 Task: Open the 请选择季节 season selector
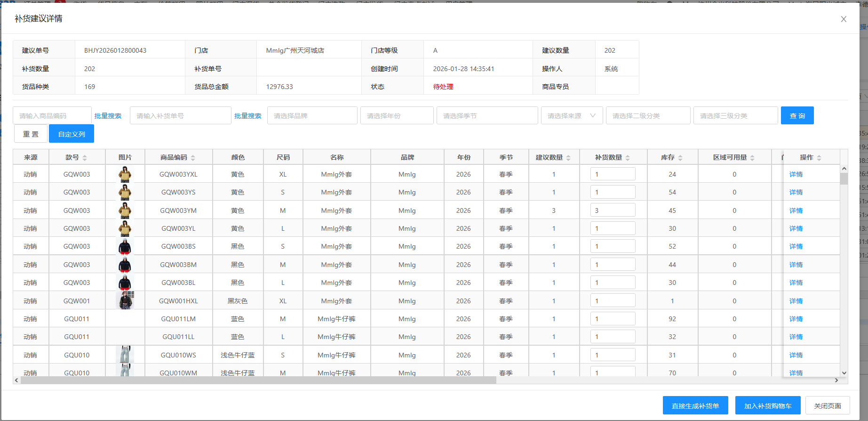[487, 116]
